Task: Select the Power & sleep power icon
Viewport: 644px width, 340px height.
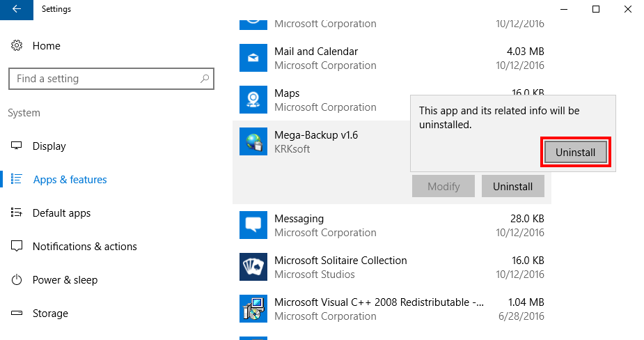Action: (x=17, y=280)
